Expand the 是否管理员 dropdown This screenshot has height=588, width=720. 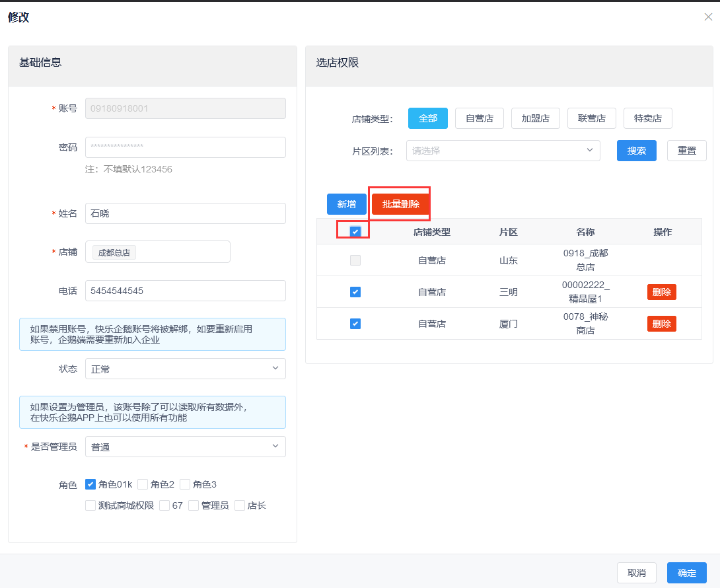pyautogui.click(x=185, y=447)
